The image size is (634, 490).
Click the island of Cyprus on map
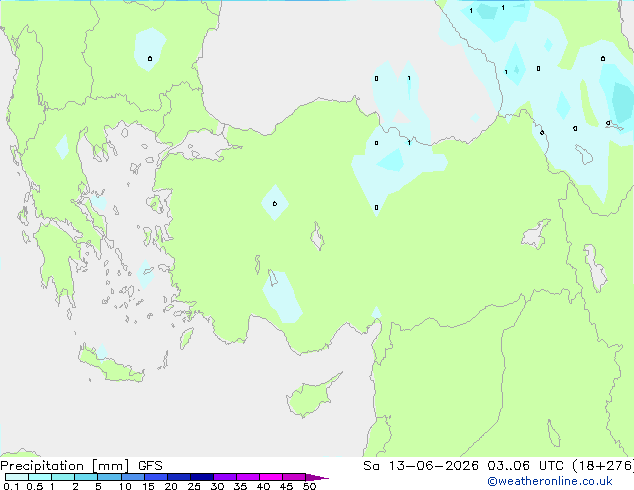pos(311,397)
